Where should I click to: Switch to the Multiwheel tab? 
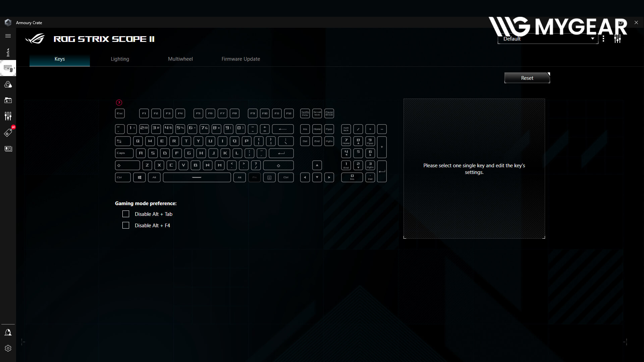tap(180, 59)
